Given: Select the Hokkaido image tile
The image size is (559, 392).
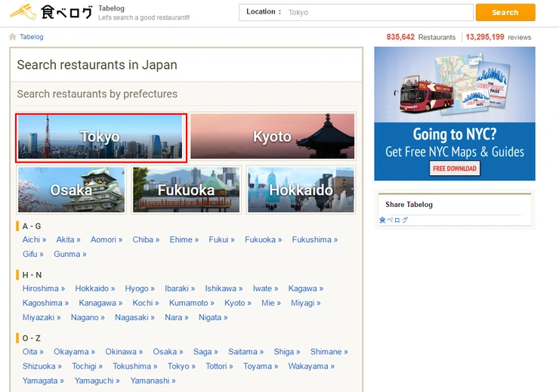Looking at the screenshot, I should point(301,190).
